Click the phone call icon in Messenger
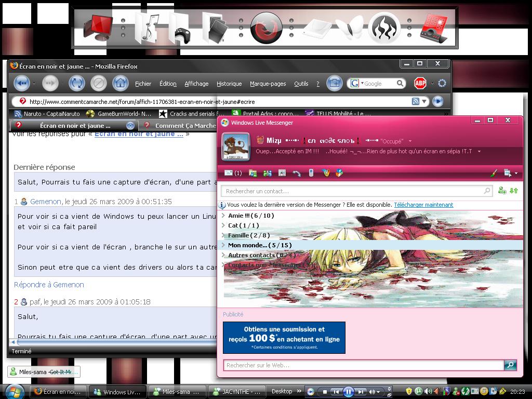 pyautogui.click(x=297, y=173)
